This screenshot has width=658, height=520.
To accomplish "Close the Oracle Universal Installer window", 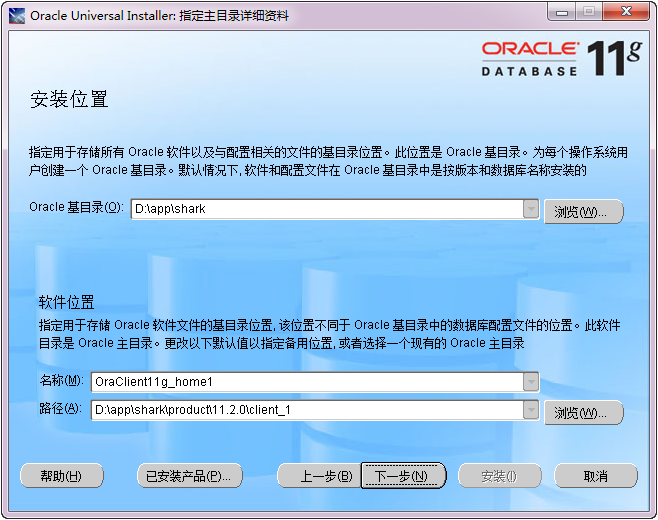I will click(626, 12).
